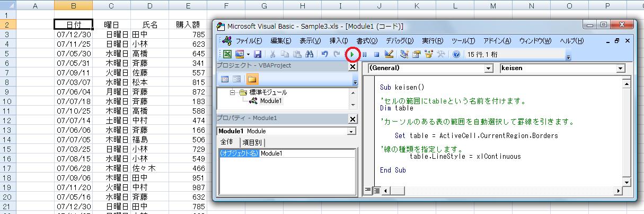Open the keisen procedure dropdown

point(620,69)
